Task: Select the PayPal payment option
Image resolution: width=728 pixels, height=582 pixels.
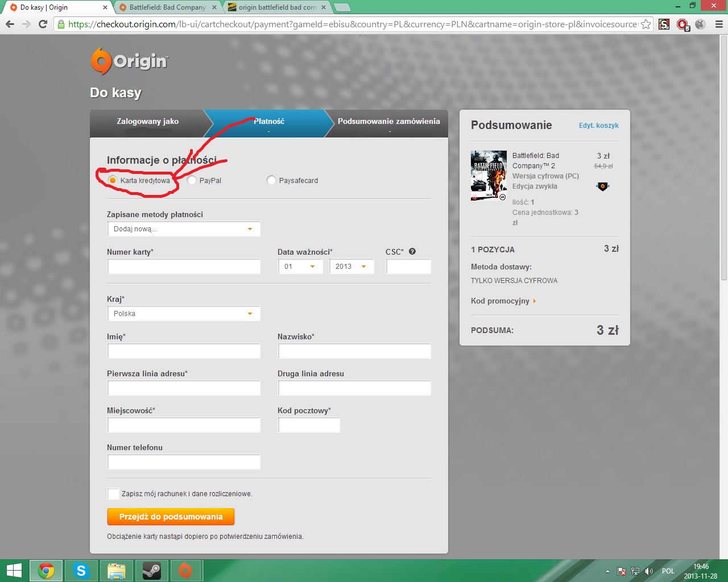Action: (192, 180)
